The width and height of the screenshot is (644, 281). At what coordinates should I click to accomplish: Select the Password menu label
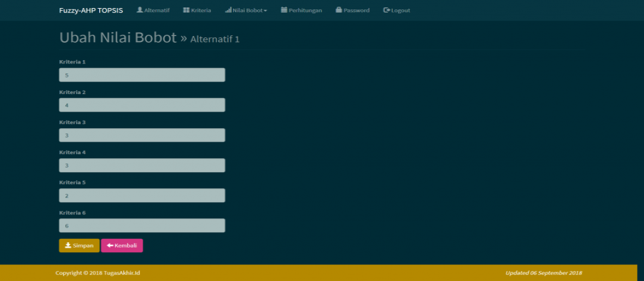click(x=357, y=11)
